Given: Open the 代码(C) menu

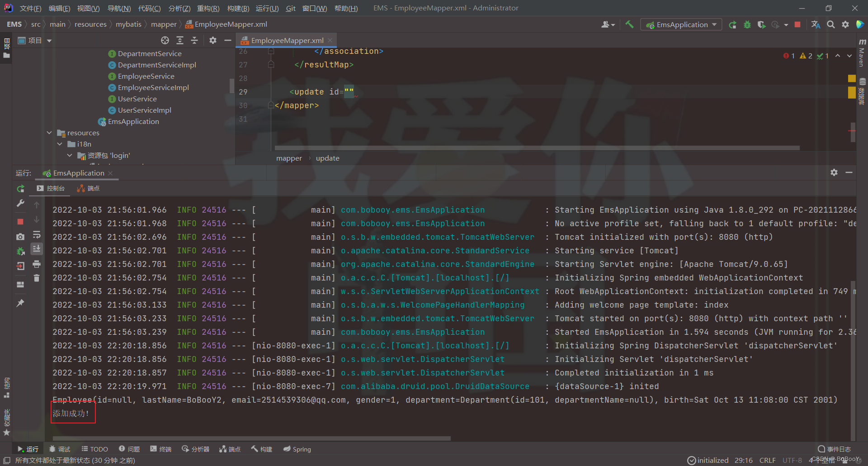Looking at the screenshot, I should coord(149,8).
